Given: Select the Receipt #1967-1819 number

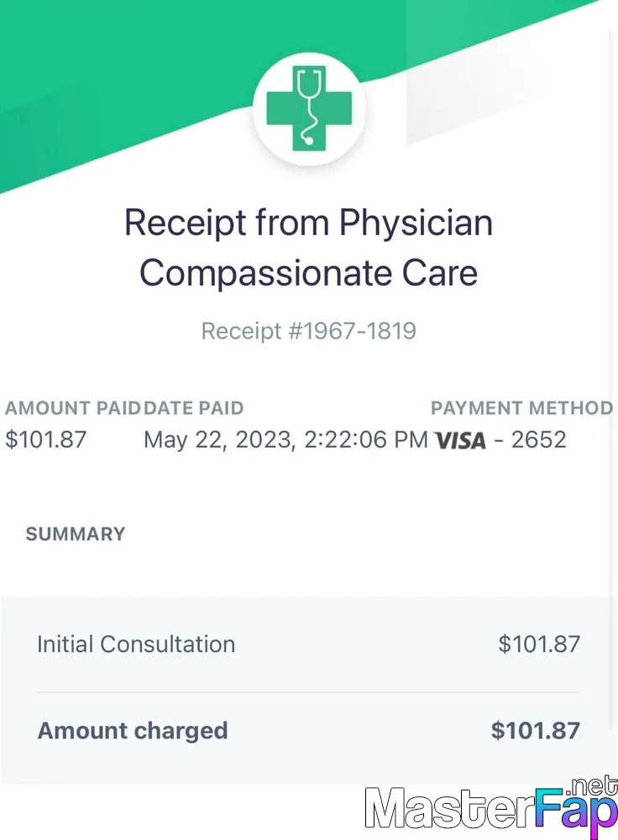Looking at the screenshot, I should click(x=308, y=331).
